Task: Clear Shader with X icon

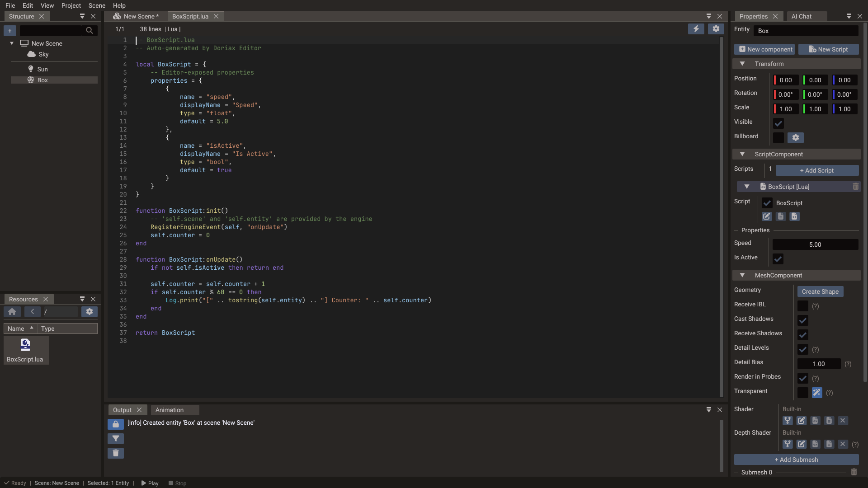Action: [x=843, y=421]
